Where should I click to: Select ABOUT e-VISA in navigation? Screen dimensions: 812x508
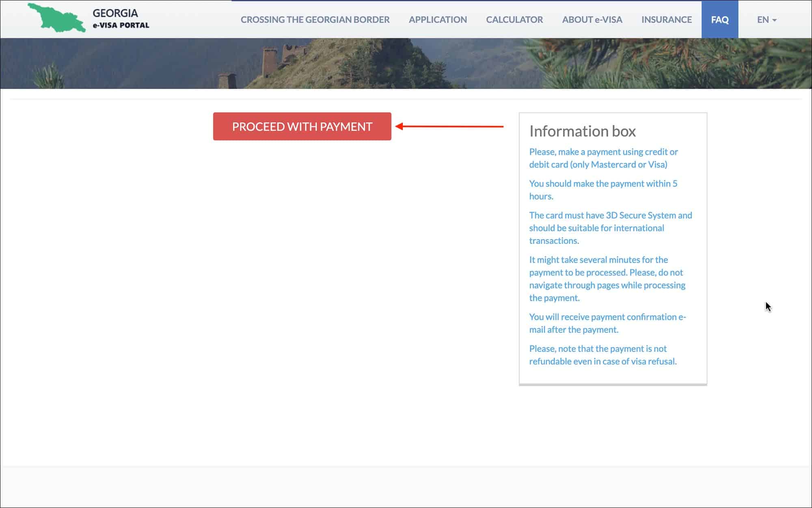pyautogui.click(x=592, y=20)
